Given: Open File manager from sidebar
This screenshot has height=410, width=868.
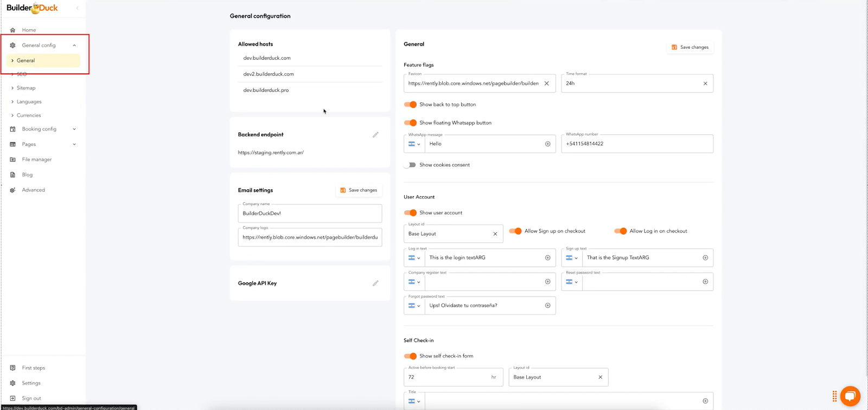Looking at the screenshot, I should 36,159.
